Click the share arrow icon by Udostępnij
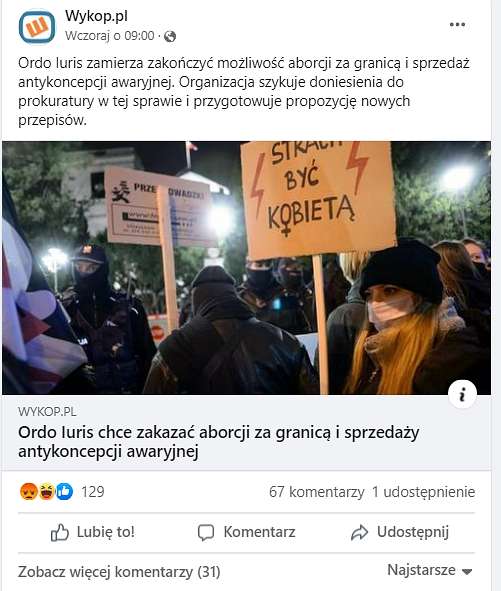The width and height of the screenshot is (501, 591). (x=359, y=532)
